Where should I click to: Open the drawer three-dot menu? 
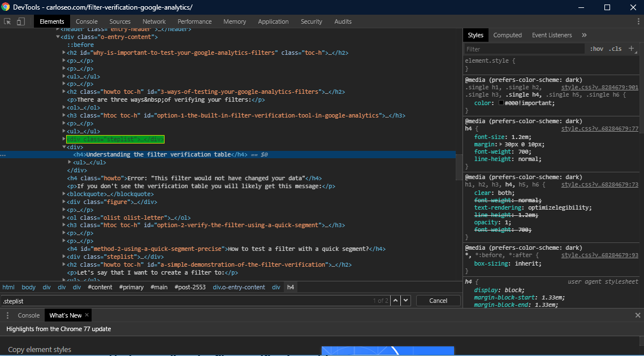pyautogui.click(x=7, y=315)
